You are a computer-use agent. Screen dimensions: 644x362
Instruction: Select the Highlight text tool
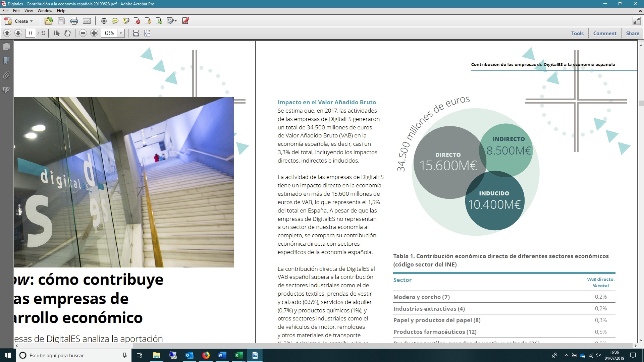point(126,21)
